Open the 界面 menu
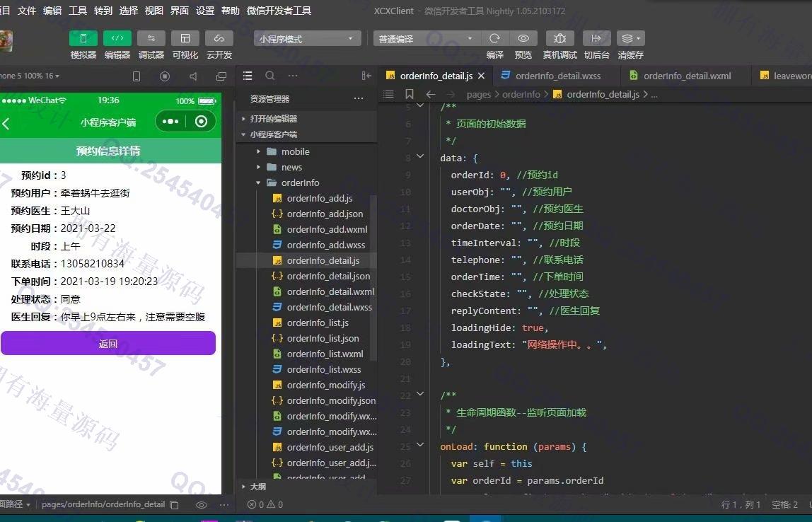Screen dimensions: 812x522 (180, 11)
